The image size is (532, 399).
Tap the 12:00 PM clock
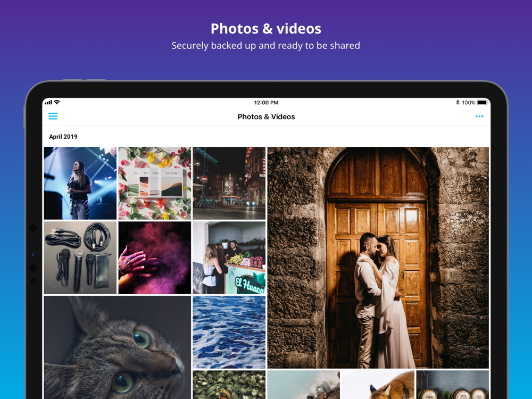click(267, 103)
